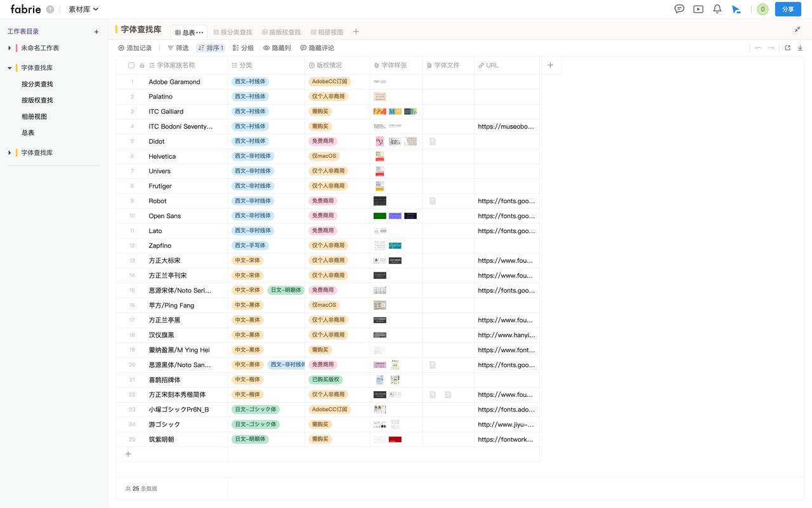Collapse the expanded 字体查找库 tree item
This screenshot has height=508, width=812.
(10, 68)
